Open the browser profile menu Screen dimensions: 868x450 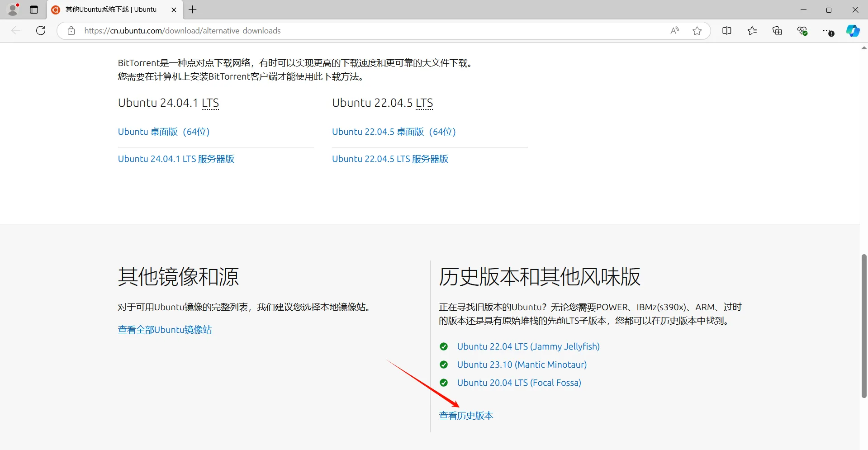tap(13, 9)
